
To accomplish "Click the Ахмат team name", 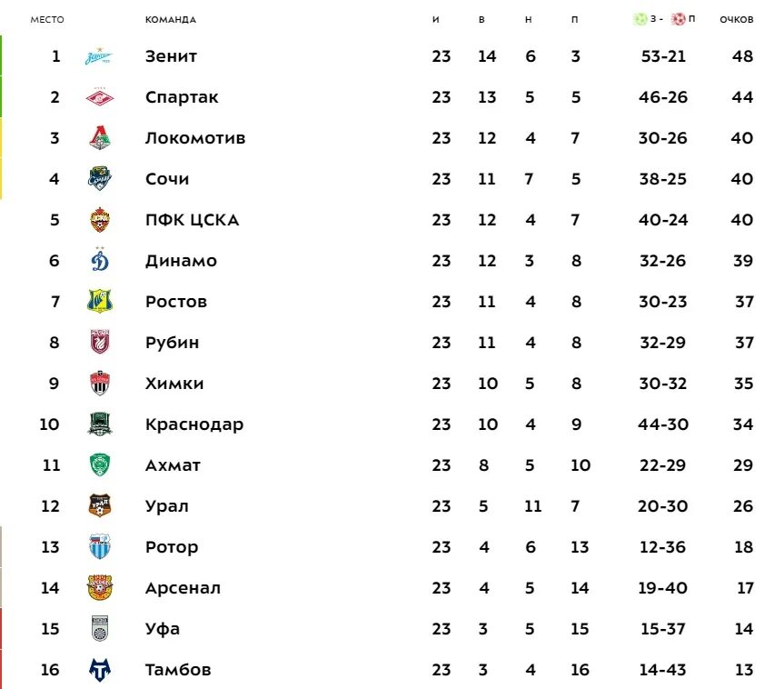I will [173, 465].
